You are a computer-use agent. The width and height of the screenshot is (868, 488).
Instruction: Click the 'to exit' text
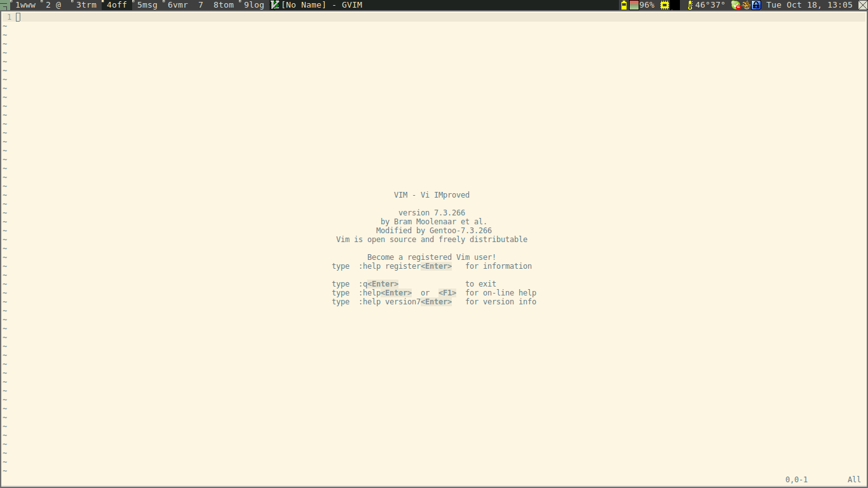pyautogui.click(x=481, y=284)
